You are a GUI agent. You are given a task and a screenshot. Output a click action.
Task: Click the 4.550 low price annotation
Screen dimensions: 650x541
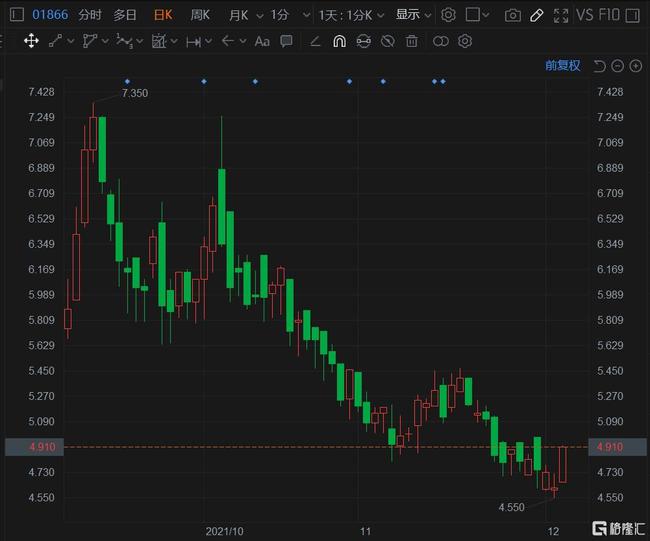pyautogui.click(x=512, y=507)
